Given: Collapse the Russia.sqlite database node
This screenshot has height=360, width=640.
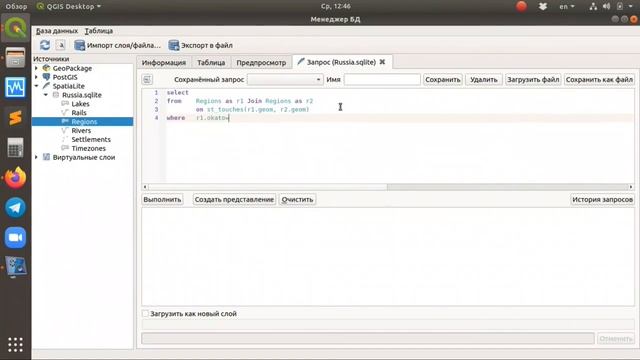Looking at the screenshot, I should (x=46, y=95).
